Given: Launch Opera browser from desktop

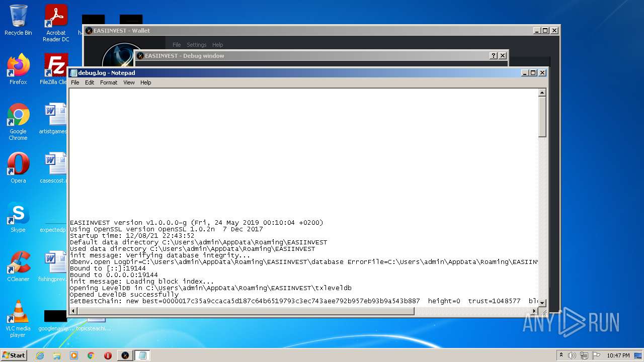Looking at the screenshot, I should [18, 167].
